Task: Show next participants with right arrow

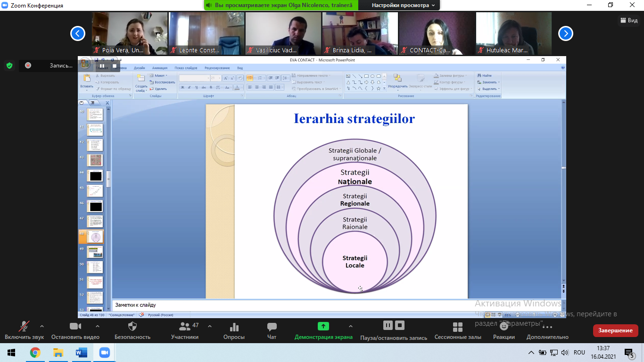Action: [x=565, y=33]
